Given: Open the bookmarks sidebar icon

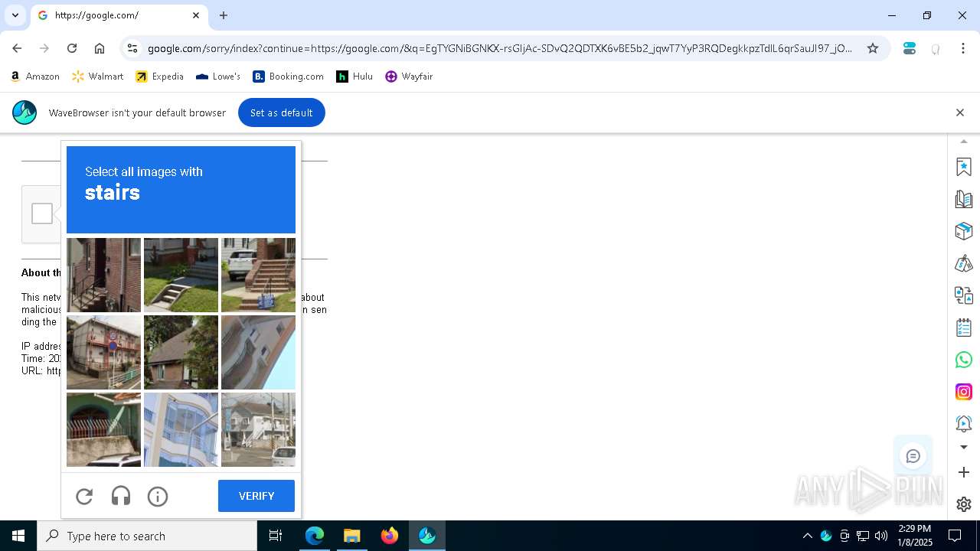Looking at the screenshot, I should (964, 167).
